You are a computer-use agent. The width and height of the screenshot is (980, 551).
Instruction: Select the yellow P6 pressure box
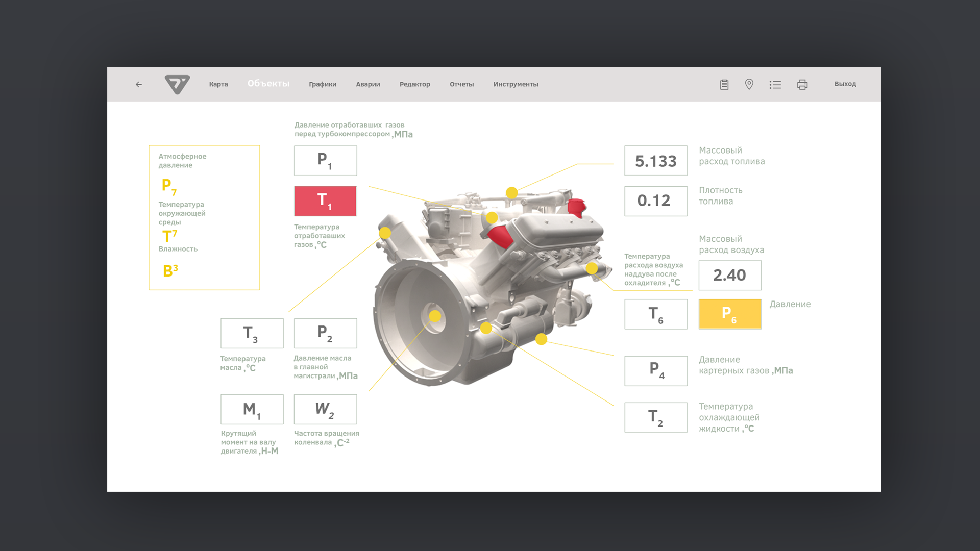click(729, 314)
